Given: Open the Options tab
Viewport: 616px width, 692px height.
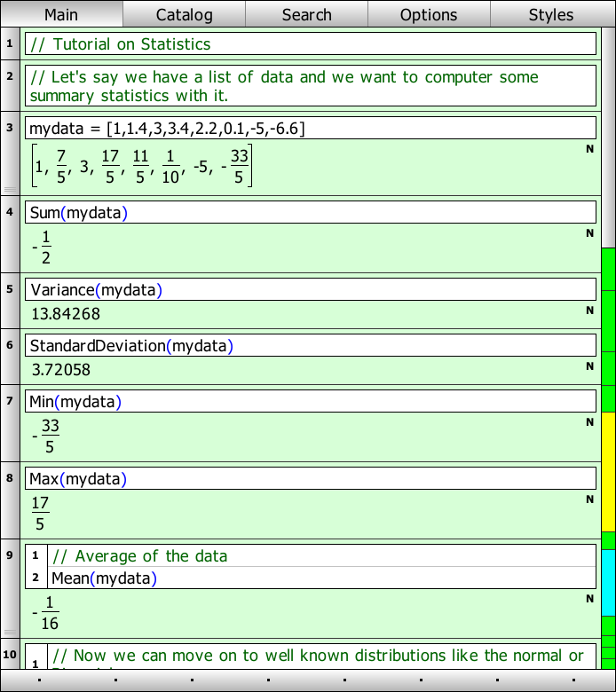Looking at the screenshot, I should point(429,14).
